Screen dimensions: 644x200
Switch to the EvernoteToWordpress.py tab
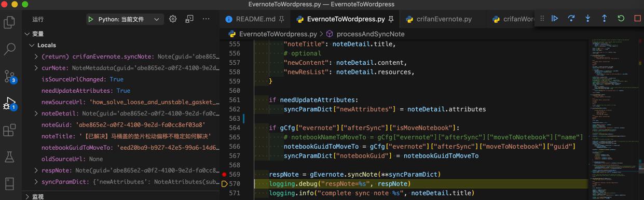[346, 19]
